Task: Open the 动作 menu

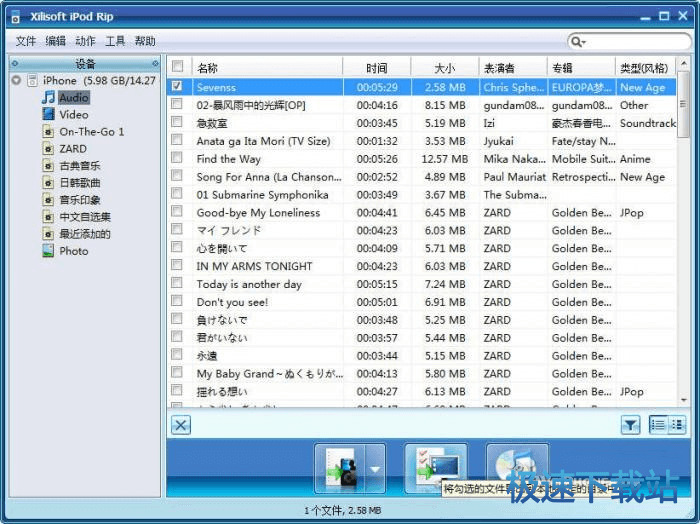Action: coord(85,41)
